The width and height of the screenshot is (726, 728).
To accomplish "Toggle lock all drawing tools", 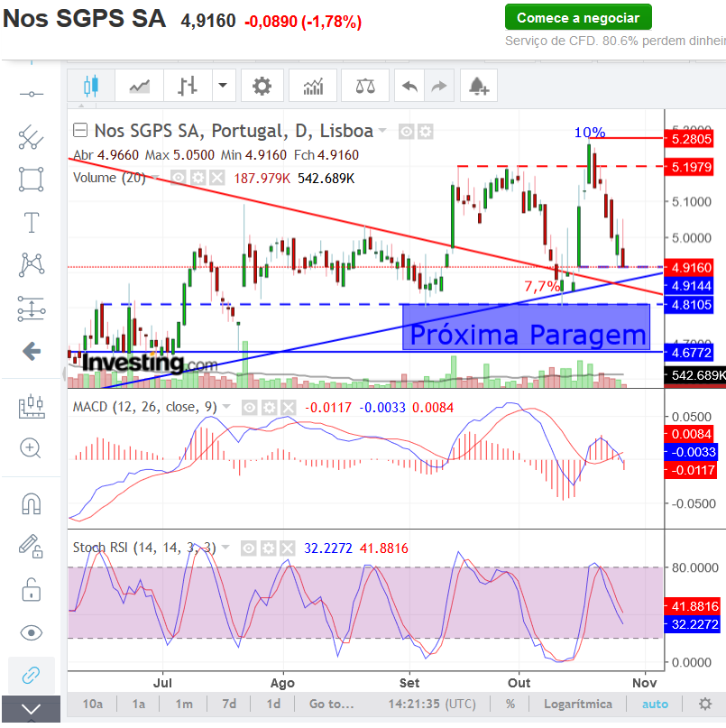I will point(32,590).
